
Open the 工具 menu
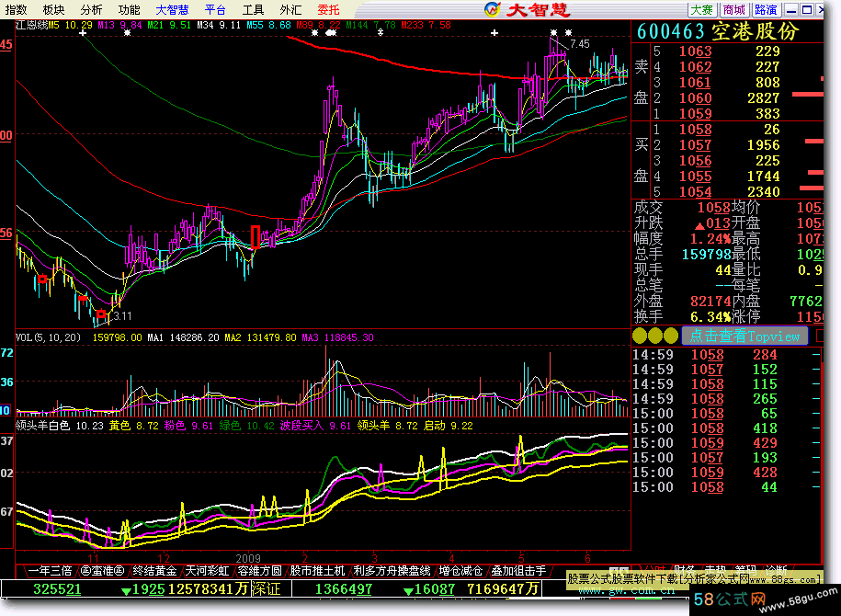[x=253, y=10]
